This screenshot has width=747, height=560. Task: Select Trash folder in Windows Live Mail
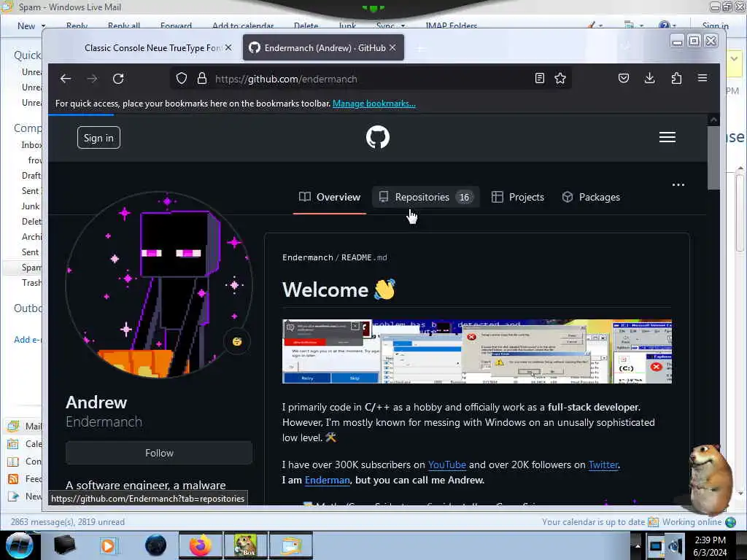tap(31, 283)
